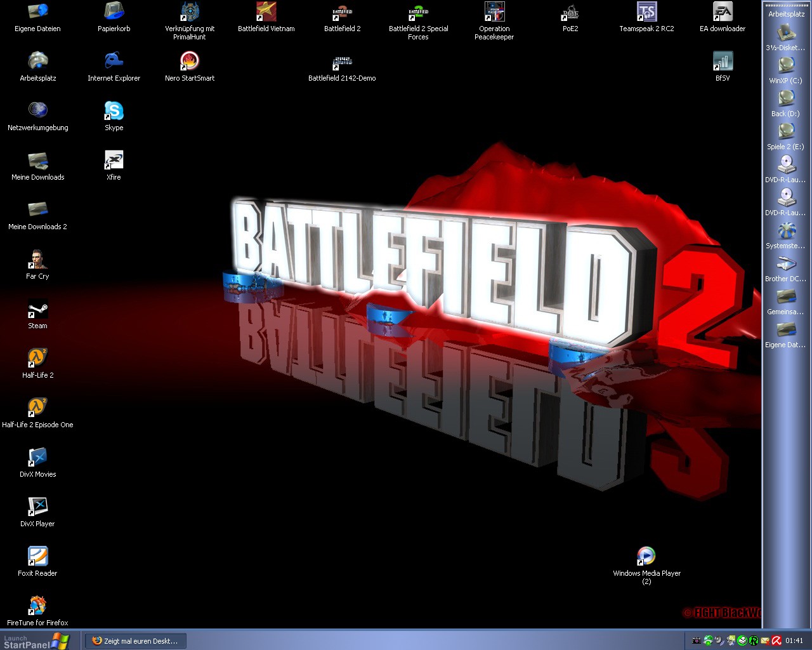
Task: Open Windows Media Player (2) shortcut
Action: click(x=646, y=556)
